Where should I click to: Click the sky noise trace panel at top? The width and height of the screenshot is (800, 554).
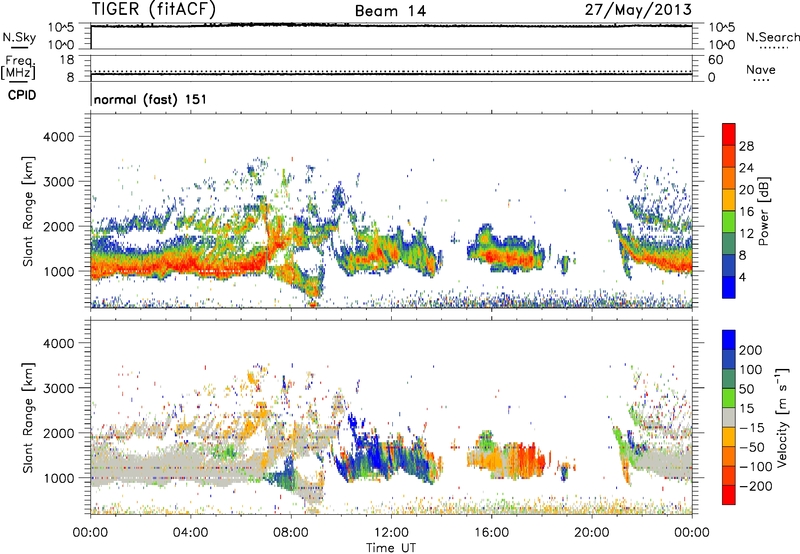391,36
